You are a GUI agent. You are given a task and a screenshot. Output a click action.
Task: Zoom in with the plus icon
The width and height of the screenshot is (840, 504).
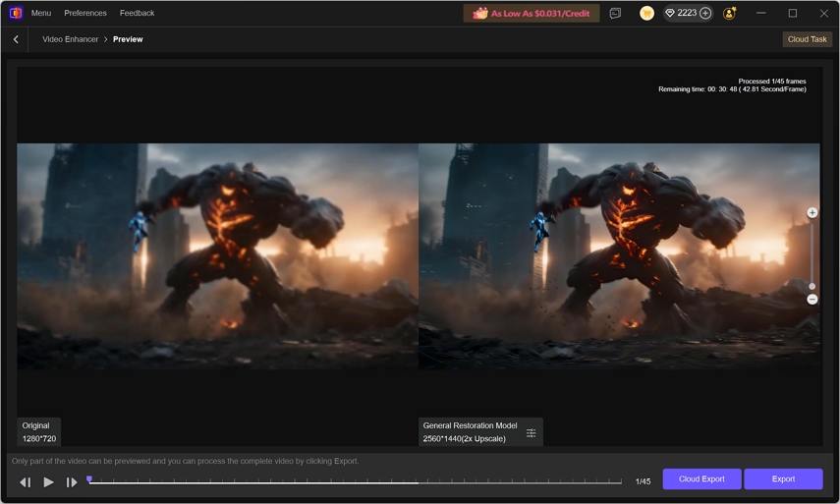point(812,213)
